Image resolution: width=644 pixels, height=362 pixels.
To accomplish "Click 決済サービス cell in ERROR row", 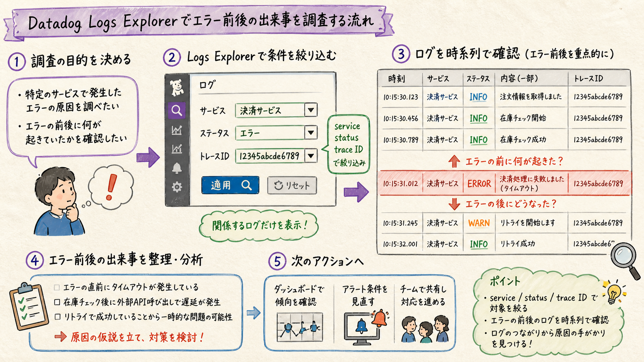I will coord(443,184).
